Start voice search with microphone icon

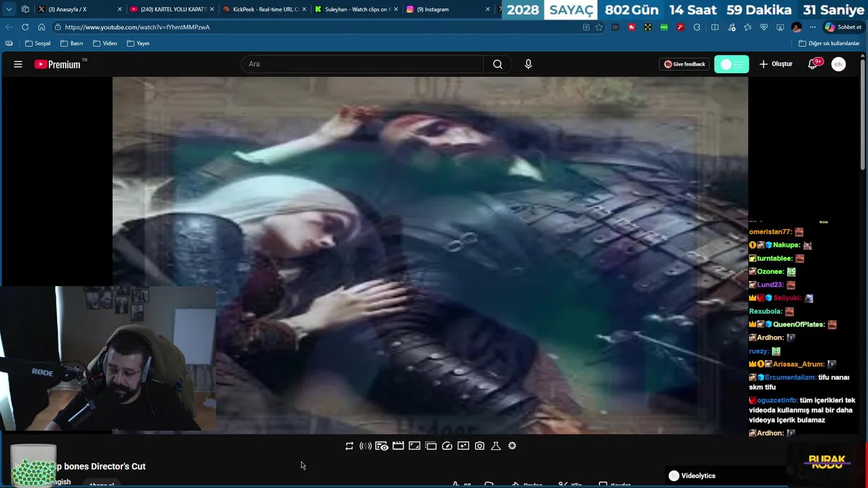(x=528, y=64)
